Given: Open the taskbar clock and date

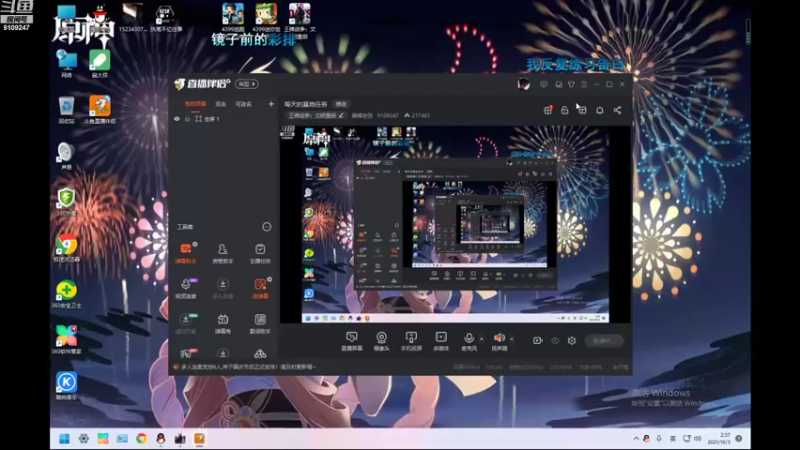Looking at the screenshot, I should pyautogui.click(x=718, y=439).
